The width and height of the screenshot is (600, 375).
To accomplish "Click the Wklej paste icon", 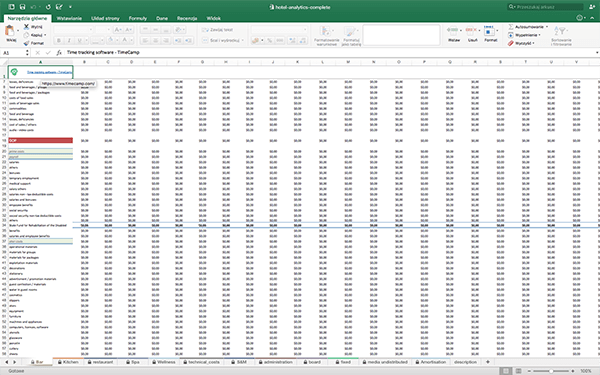I will point(10,31).
